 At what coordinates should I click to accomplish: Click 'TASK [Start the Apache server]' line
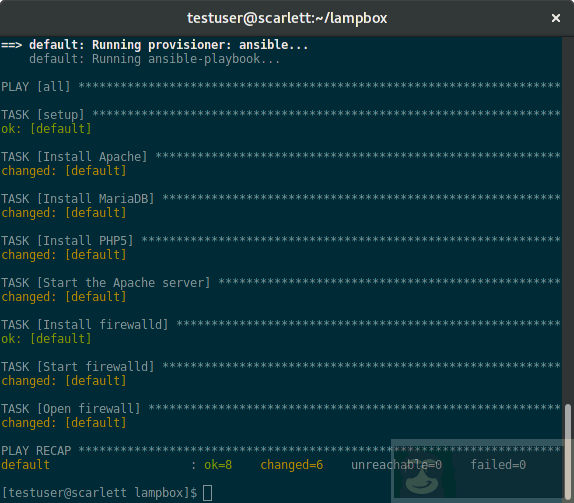click(x=281, y=283)
